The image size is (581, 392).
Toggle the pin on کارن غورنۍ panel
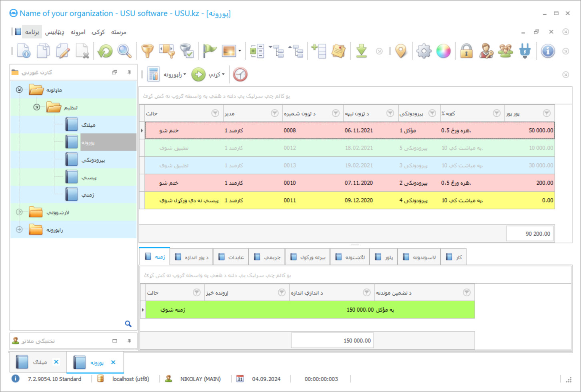[x=129, y=72]
